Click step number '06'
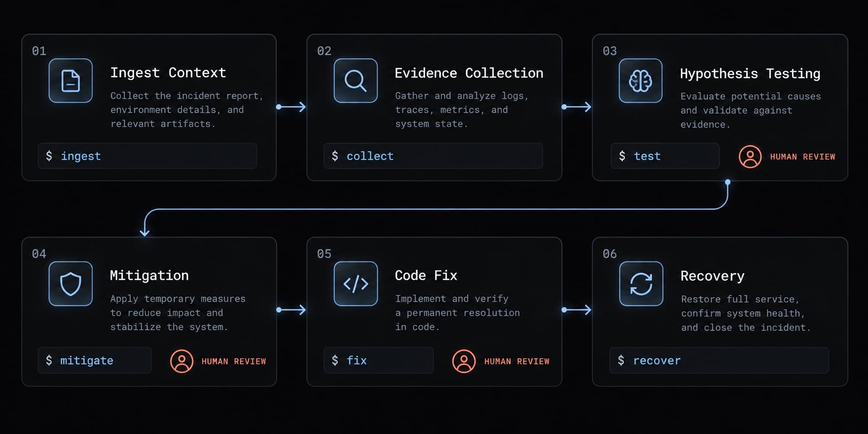Image resolution: width=868 pixels, height=434 pixels. [x=610, y=254]
